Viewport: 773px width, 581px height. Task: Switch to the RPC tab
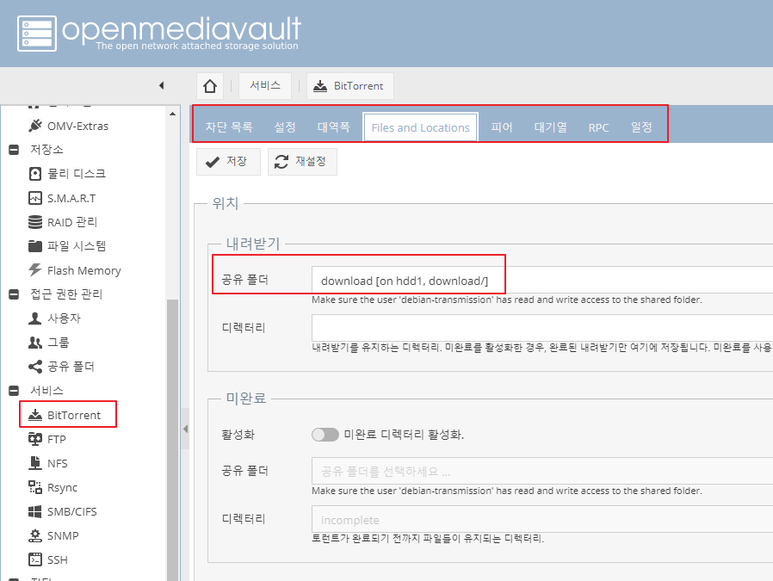click(x=598, y=127)
